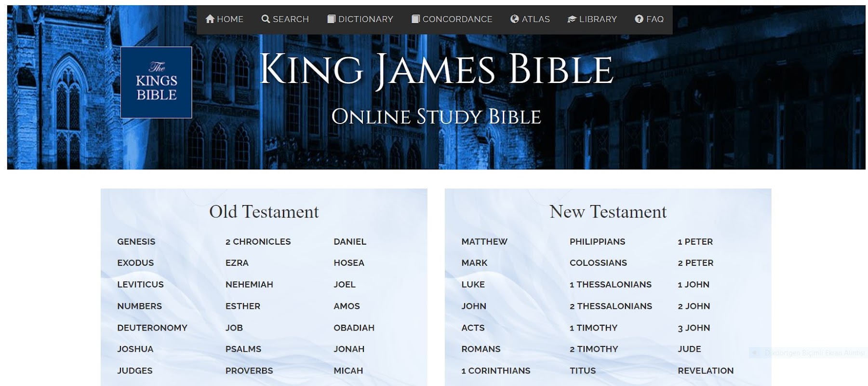Open the FAQ menu item

pos(650,19)
